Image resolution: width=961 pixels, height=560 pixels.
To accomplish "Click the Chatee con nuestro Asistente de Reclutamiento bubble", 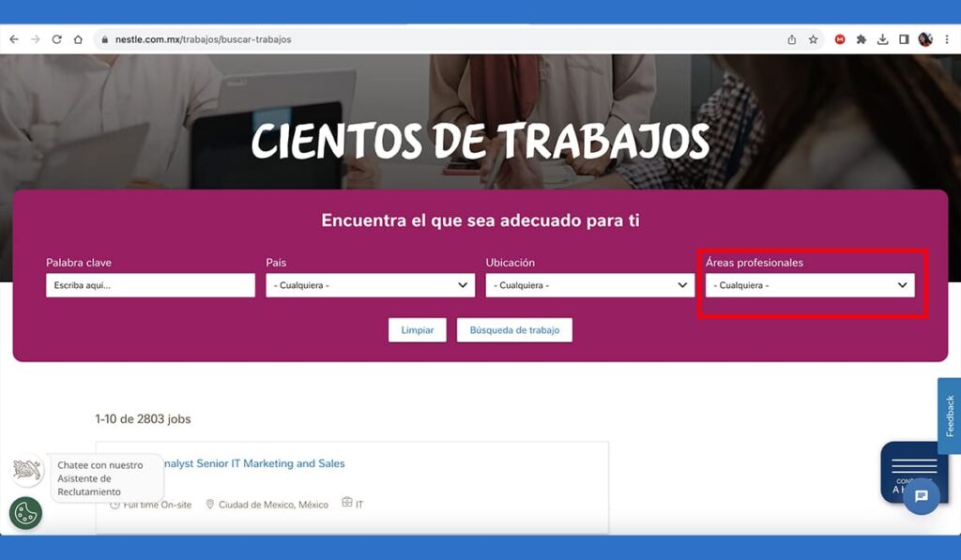I will point(107,478).
